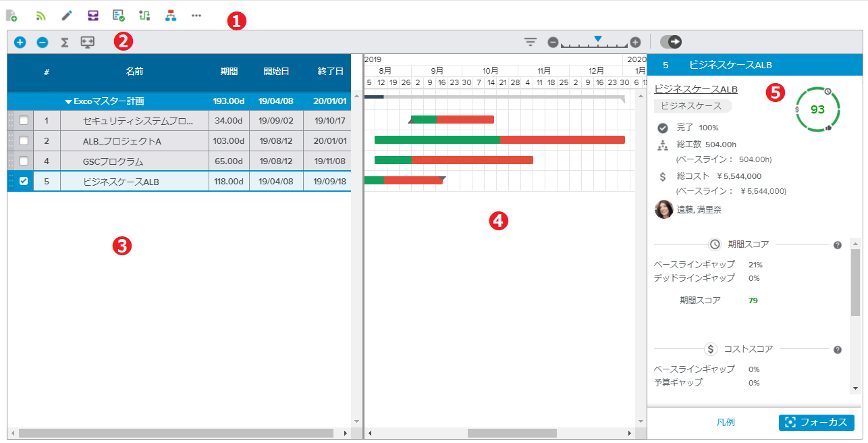Screen dimensions: 868x443
Task: Click the fit-to-screen monitor icon
Action: [88, 42]
